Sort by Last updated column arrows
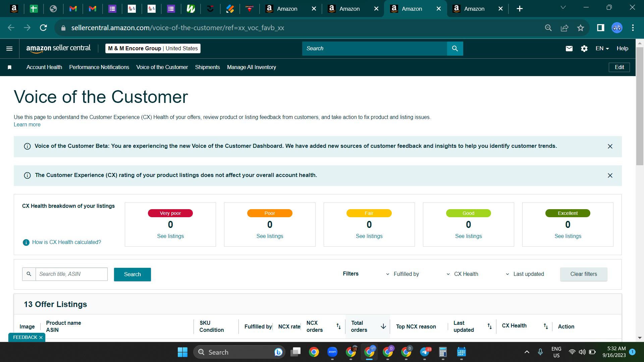This screenshot has width=644, height=362. coord(490,326)
